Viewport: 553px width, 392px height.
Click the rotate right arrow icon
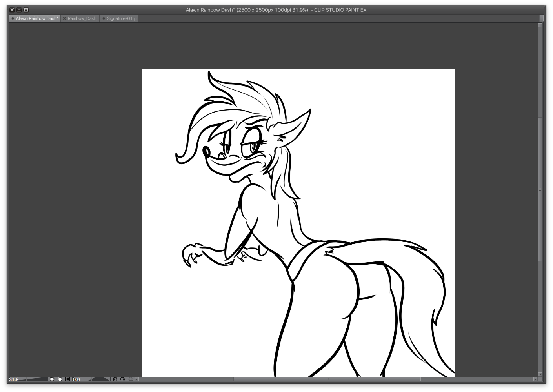click(123, 379)
